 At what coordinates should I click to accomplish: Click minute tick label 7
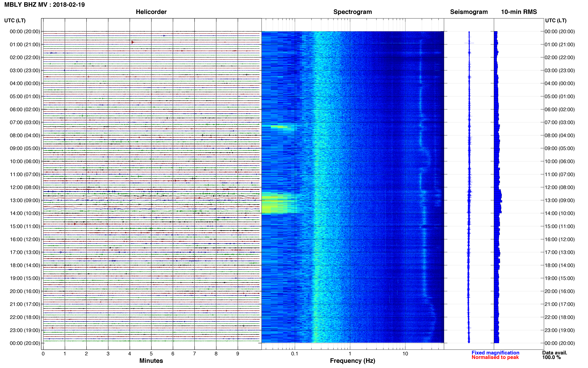[x=195, y=354]
